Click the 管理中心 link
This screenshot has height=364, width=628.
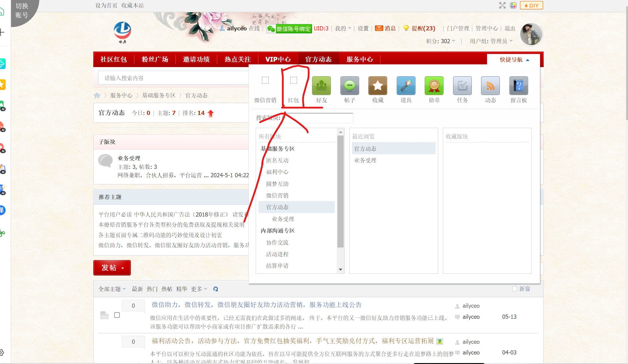[x=487, y=28]
